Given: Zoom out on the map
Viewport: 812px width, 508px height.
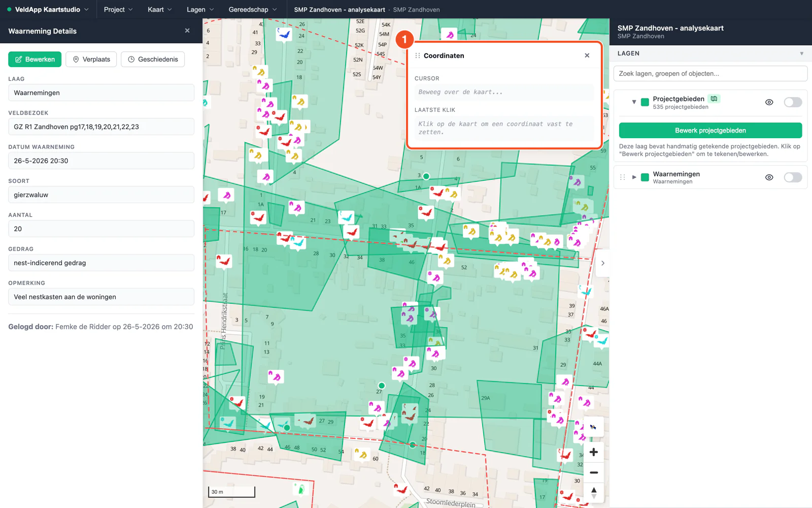Looking at the screenshot, I should pyautogui.click(x=593, y=472).
